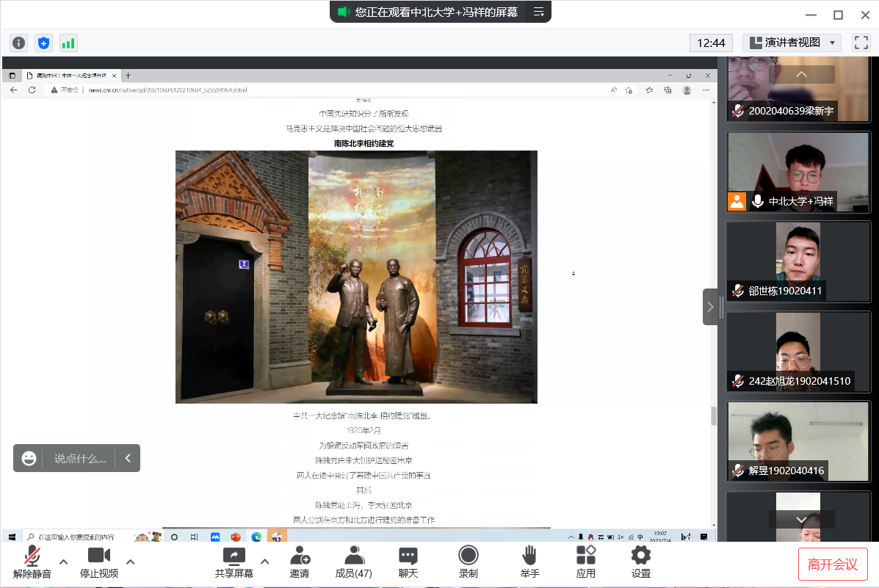Image resolution: width=879 pixels, height=588 pixels.
Task: Stop video camera
Action: click(99, 562)
